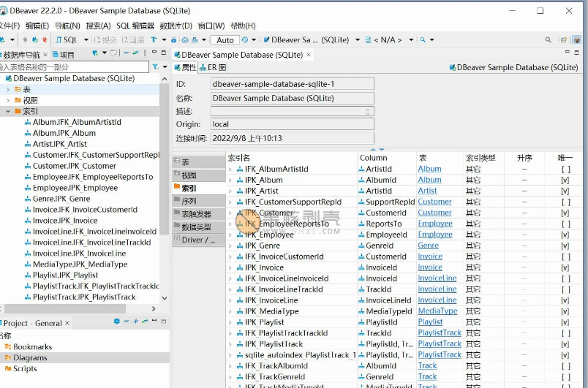
Task: Click the DBeaver perspective icon at top right
Action: pyautogui.click(x=577, y=39)
